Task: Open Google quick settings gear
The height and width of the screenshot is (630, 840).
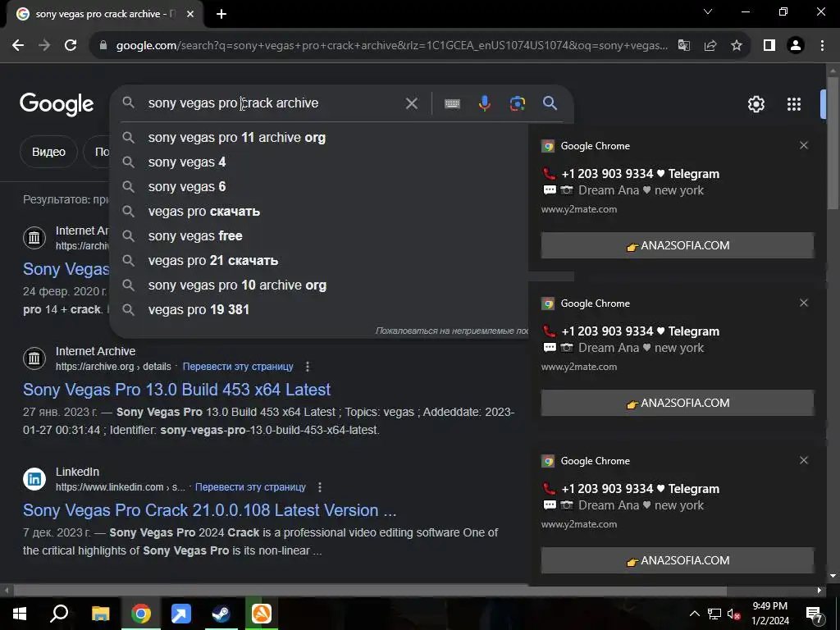Action: click(x=756, y=104)
